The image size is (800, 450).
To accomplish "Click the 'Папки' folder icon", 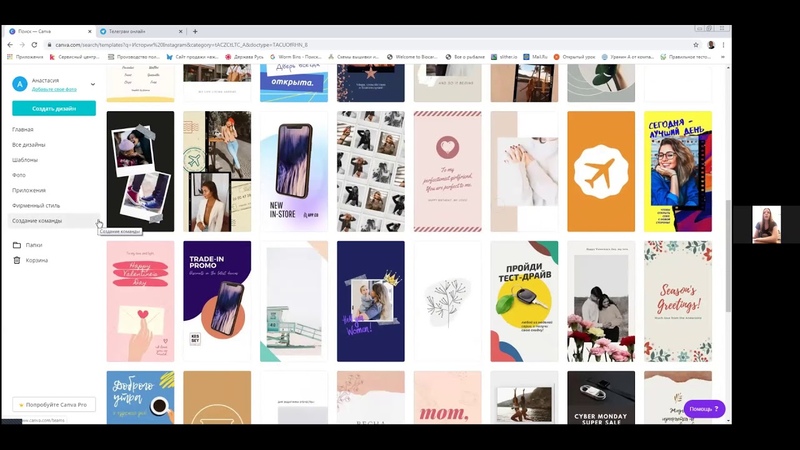I will pos(17,245).
